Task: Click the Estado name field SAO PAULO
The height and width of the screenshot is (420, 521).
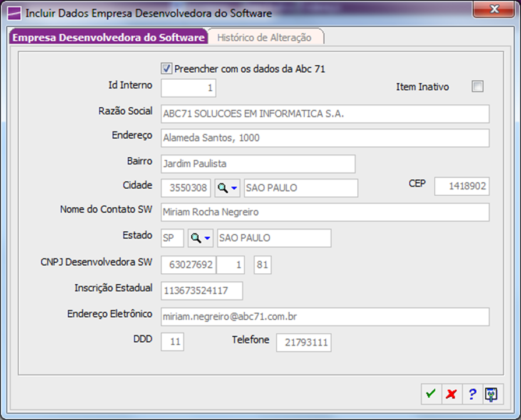Action: 274,238
